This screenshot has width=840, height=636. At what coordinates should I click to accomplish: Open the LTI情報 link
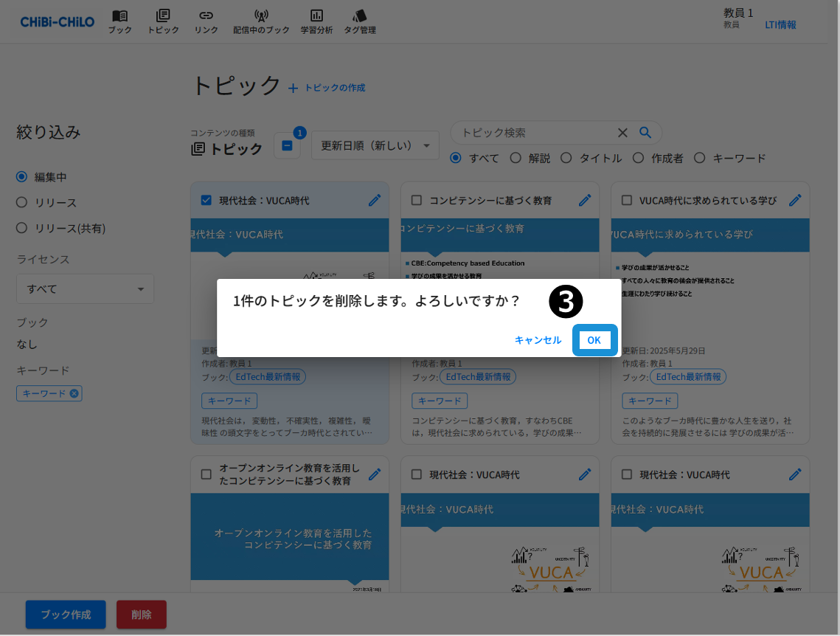coord(780,24)
